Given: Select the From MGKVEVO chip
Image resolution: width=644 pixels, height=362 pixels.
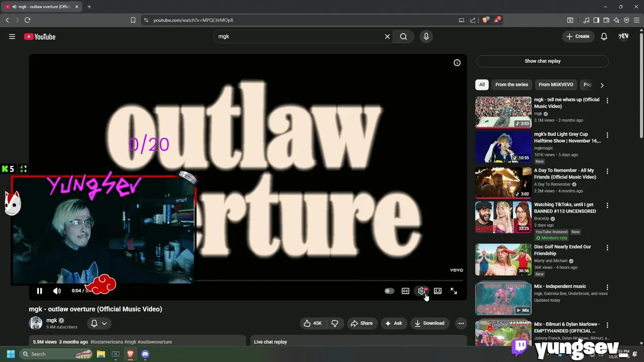Looking at the screenshot, I should (x=556, y=84).
